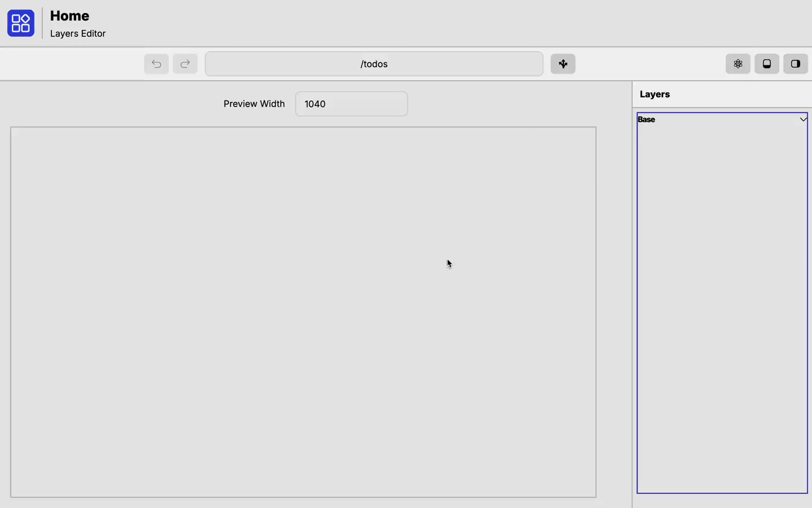Click the app logo icon

coord(21,23)
